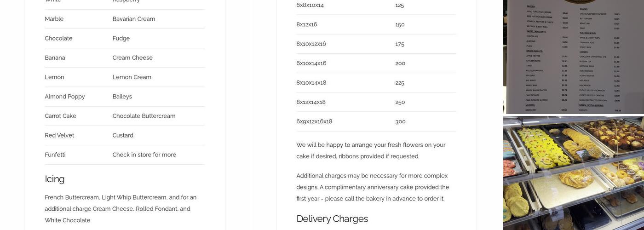Select "Check in store for more" text
644x230 pixels.
point(144,155)
